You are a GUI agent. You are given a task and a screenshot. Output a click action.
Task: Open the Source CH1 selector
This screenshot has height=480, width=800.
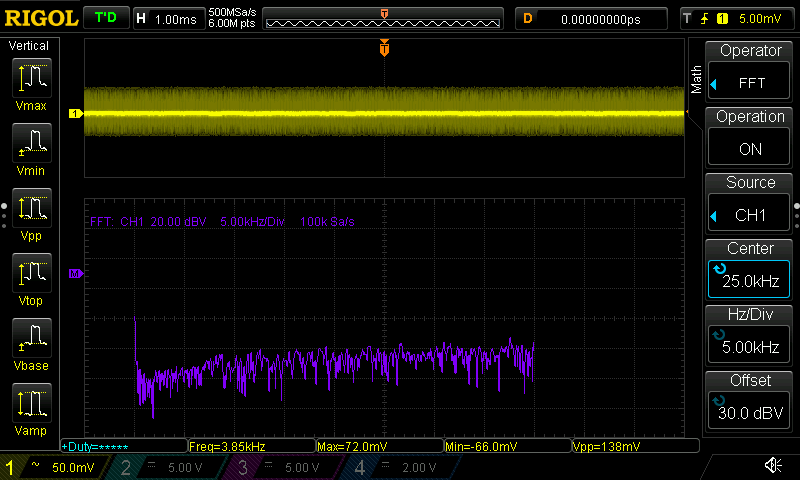(x=749, y=214)
